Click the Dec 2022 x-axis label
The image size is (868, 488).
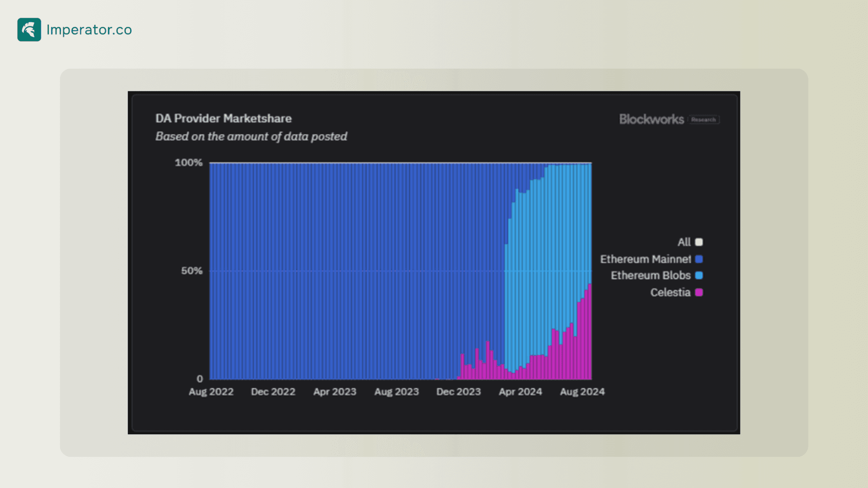273,392
